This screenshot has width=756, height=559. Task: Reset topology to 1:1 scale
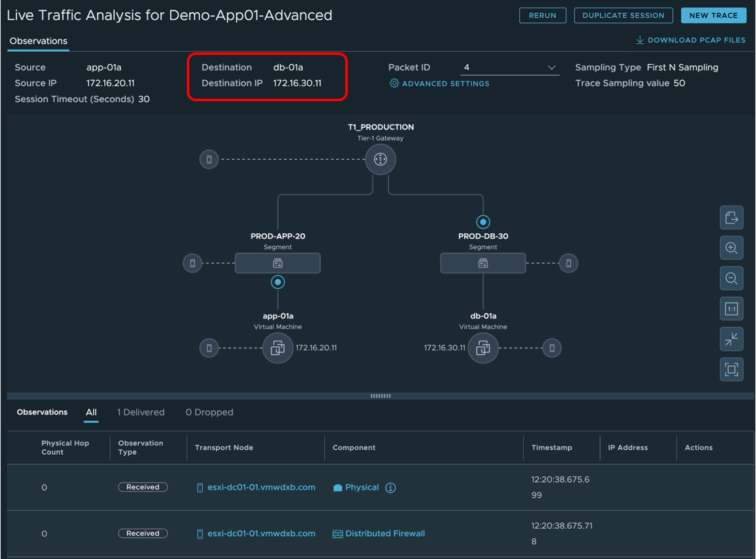point(731,309)
